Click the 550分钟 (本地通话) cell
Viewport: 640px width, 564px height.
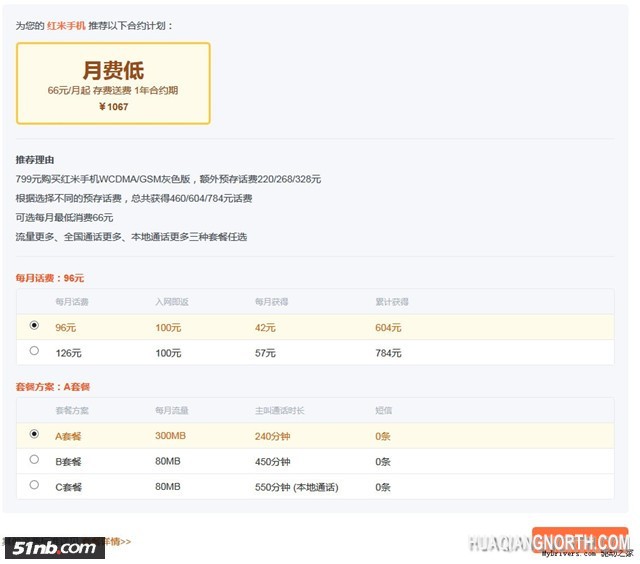297,487
